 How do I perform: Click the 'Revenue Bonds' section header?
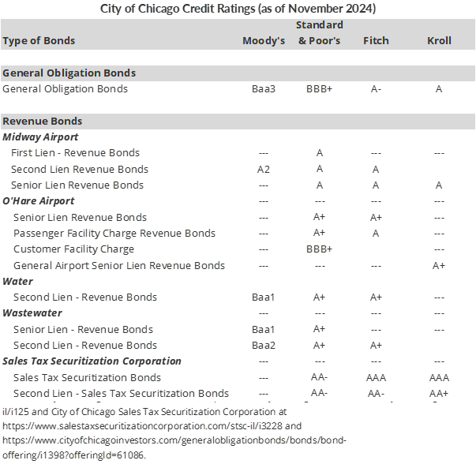click(42, 121)
